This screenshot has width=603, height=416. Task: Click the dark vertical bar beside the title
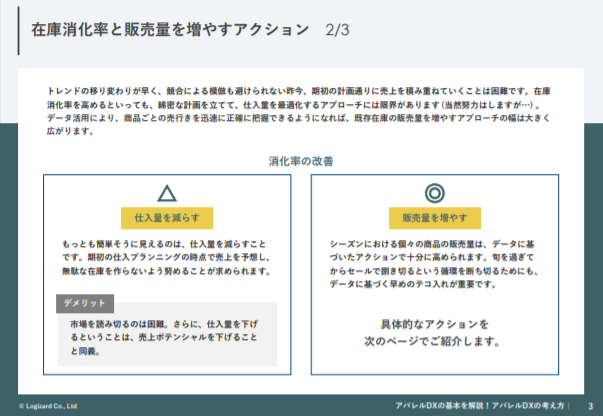19,30
